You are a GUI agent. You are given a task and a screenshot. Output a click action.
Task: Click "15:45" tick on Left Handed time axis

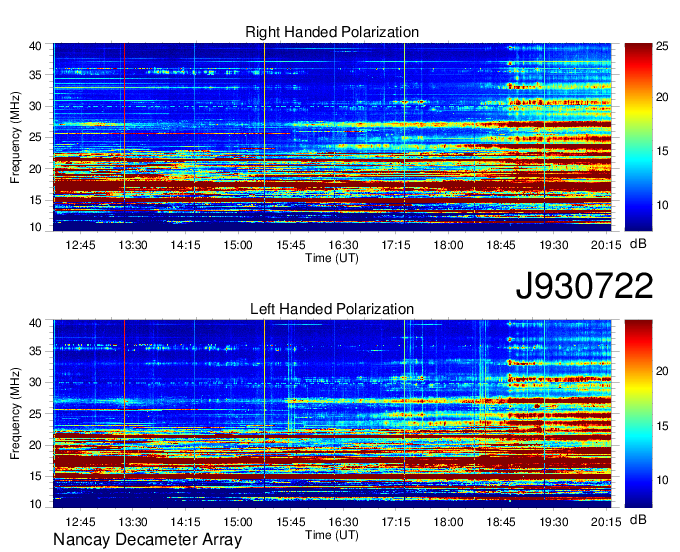point(291,522)
